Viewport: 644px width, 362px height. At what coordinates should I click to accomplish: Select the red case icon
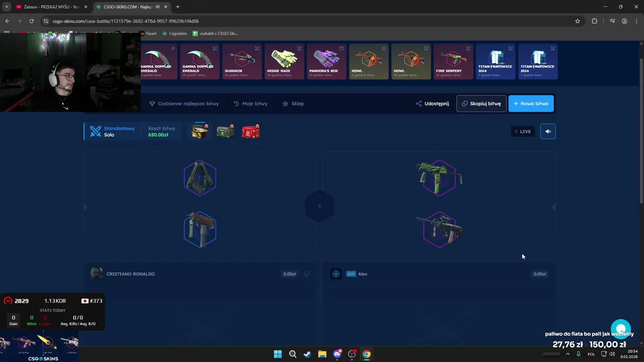[x=251, y=131]
